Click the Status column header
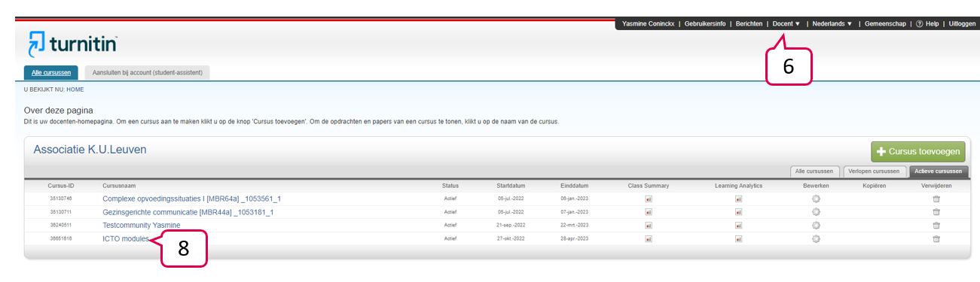 450,186
